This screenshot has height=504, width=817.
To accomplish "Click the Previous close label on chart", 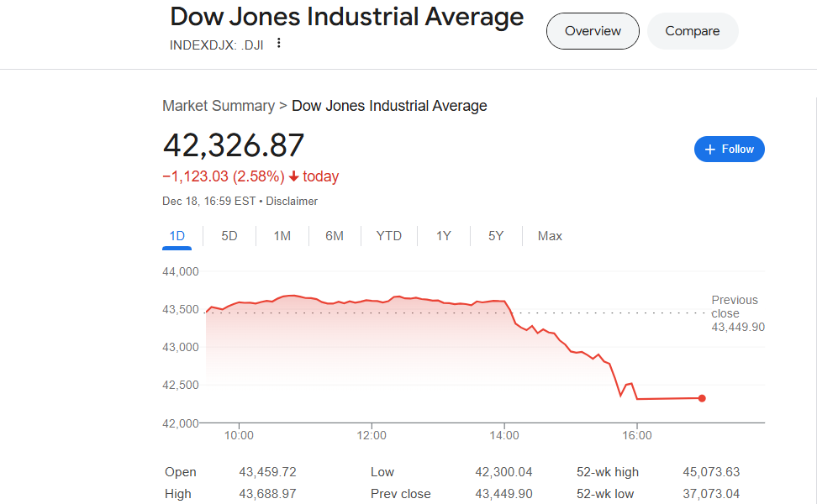I will 734,307.
